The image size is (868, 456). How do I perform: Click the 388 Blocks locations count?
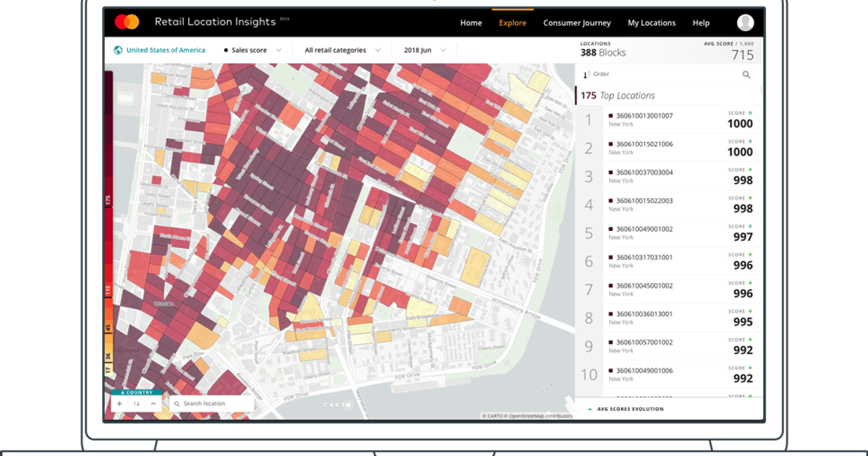pyautogui.click(x=603, y=53)
